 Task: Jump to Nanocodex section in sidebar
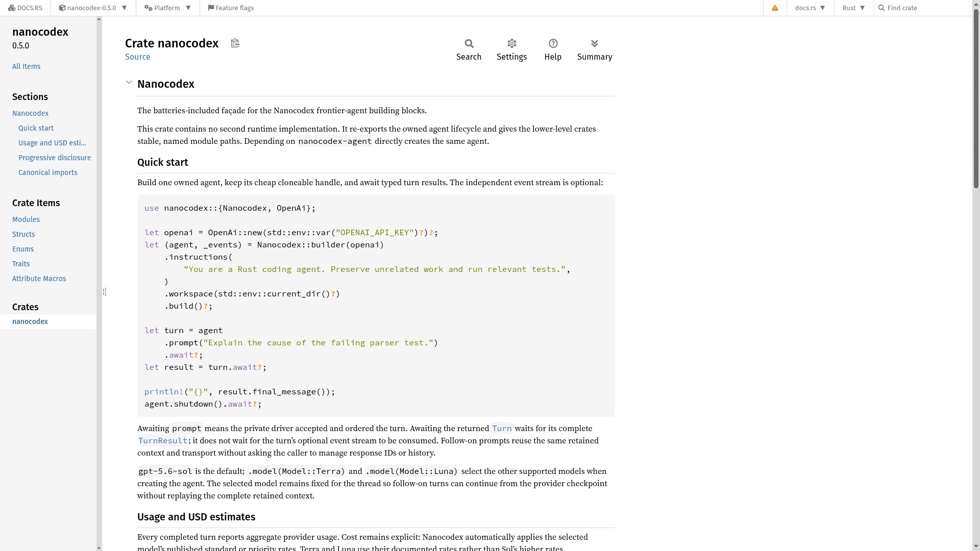[30, 113]
